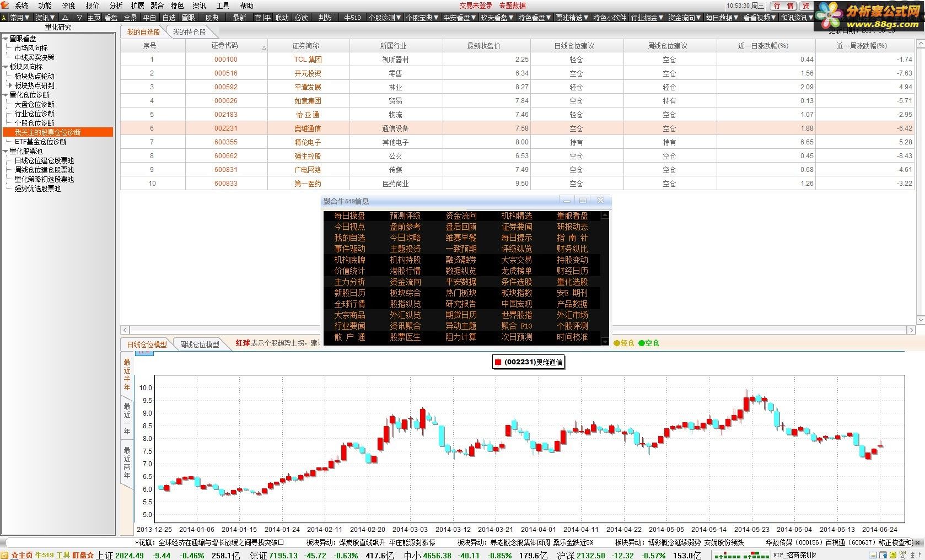Collapse the 量化仓位诊断 tree node

pyautogui.click(x=6, y=95)
